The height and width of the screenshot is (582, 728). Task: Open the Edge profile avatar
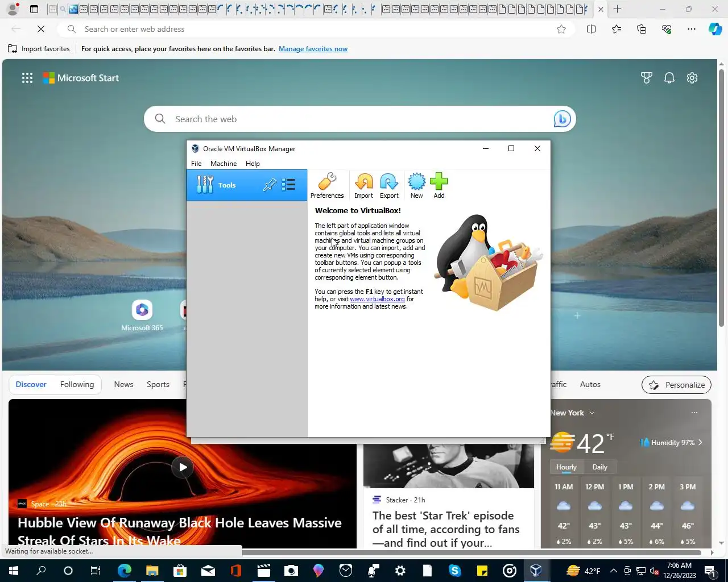(13, 9)
